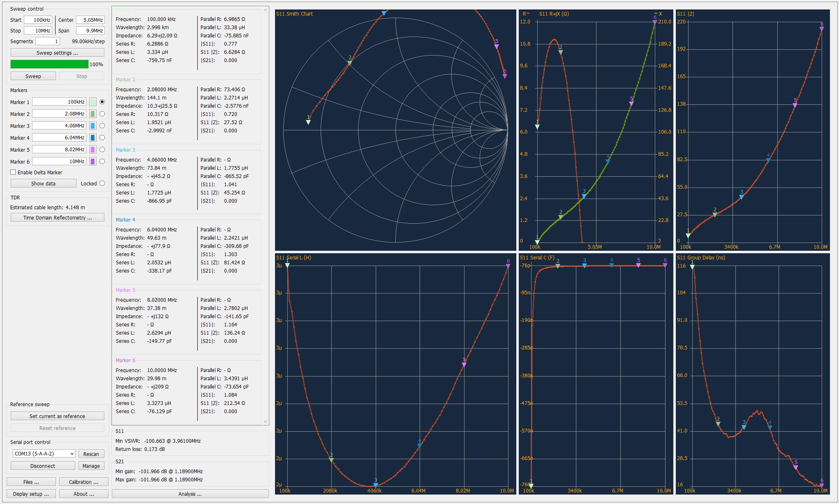Click the Center frequency field
This screenshot has width=839, height=504.
click(x=90, y=20)
